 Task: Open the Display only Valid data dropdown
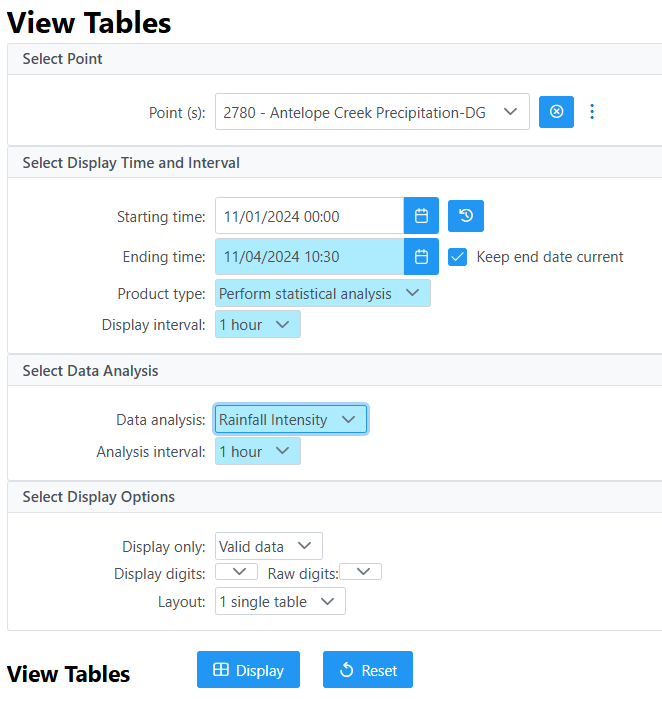[x=269, y=546]
